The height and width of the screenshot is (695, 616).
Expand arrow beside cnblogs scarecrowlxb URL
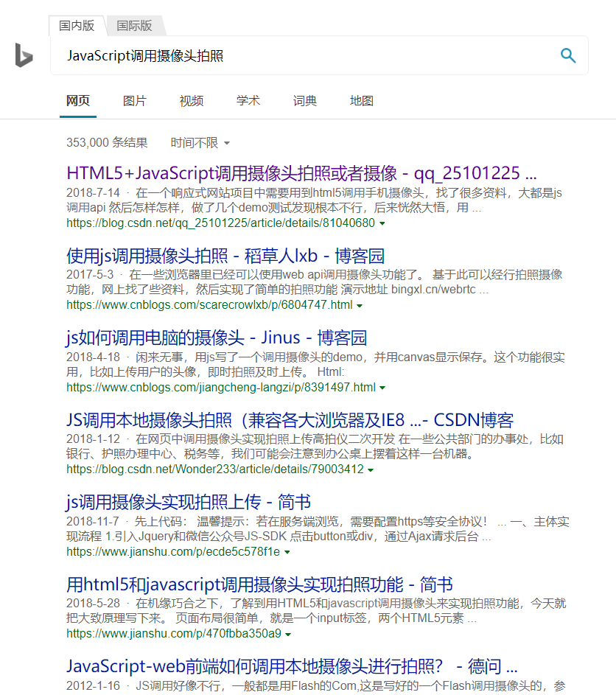click(x=360, y=306)
